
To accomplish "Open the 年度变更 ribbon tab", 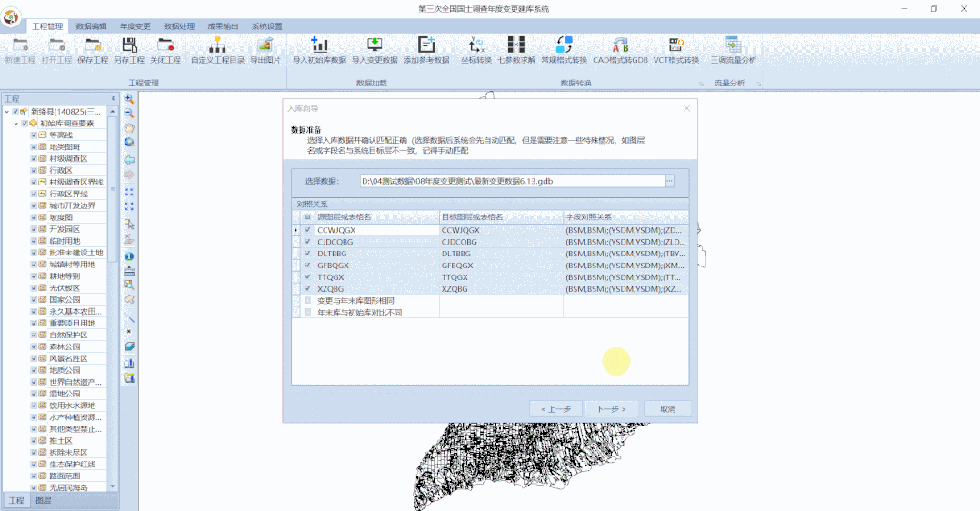I will click(x=135, y=26).
